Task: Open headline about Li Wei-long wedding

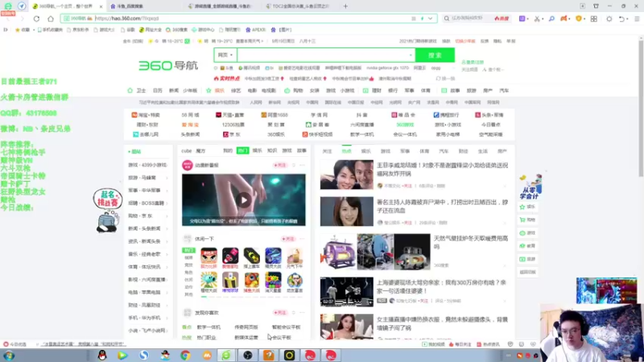Action: [442, 169]
